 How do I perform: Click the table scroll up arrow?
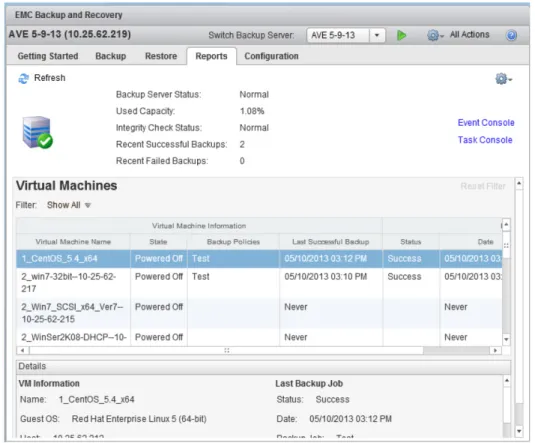click(x=506, y=225)
